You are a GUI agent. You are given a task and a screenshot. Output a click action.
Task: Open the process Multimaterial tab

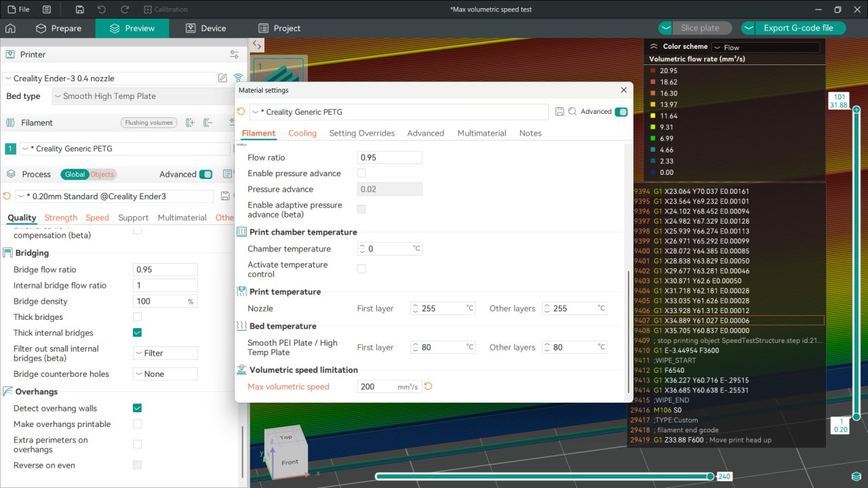182,218
